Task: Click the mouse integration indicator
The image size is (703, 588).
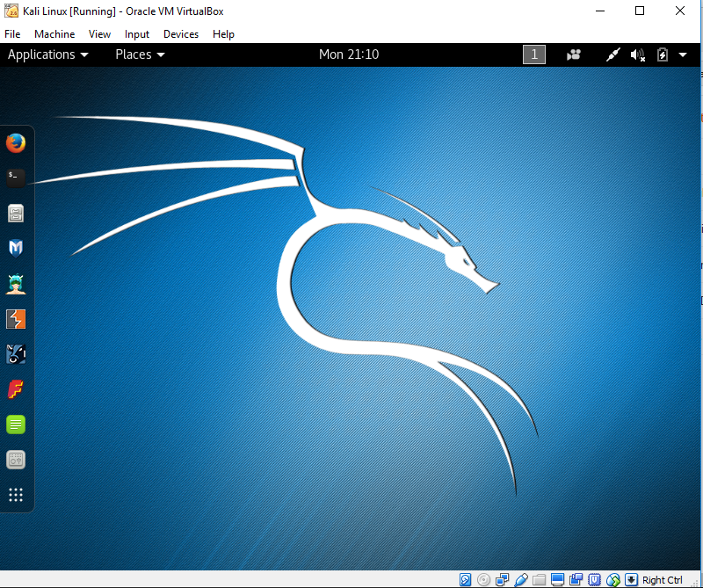Action: tap(612, 579)
